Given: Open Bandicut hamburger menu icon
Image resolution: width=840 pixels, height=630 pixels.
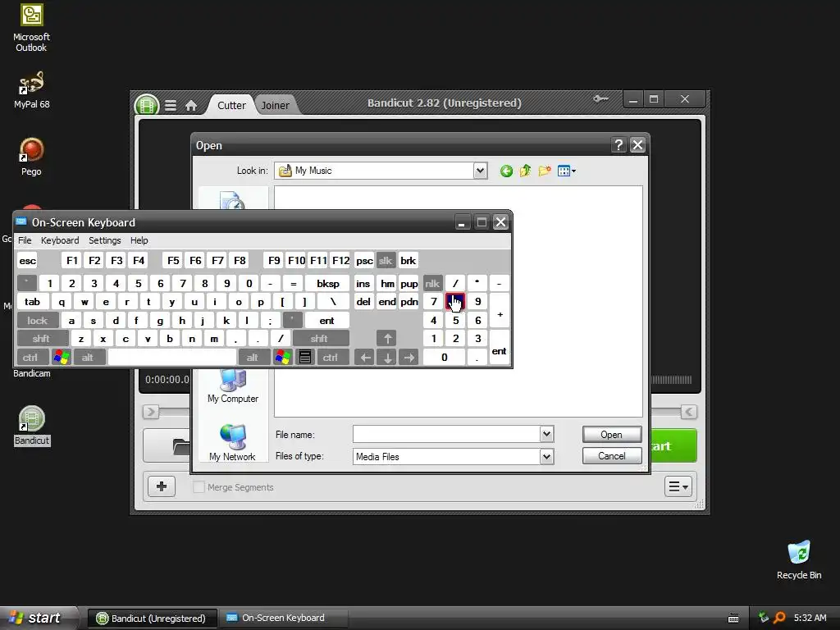Looking at the screenshot, I should click(171, 106).
